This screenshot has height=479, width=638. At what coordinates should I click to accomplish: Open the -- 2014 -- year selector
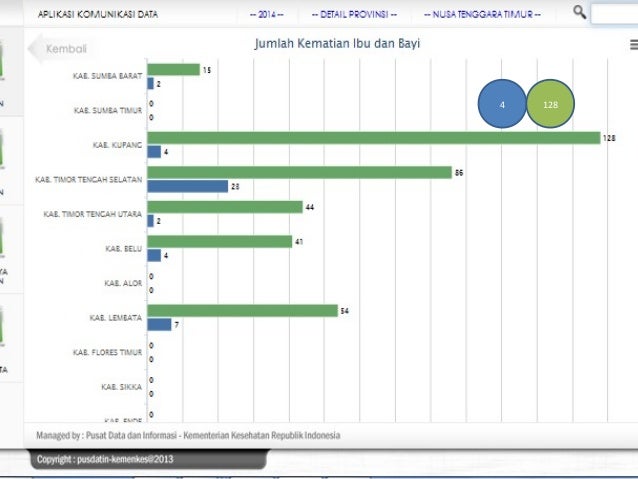267,15
